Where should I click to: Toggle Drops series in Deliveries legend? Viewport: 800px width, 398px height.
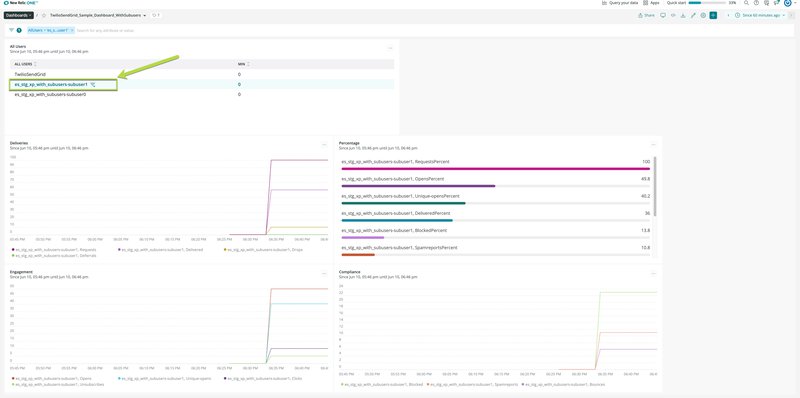tap(263, 250)
